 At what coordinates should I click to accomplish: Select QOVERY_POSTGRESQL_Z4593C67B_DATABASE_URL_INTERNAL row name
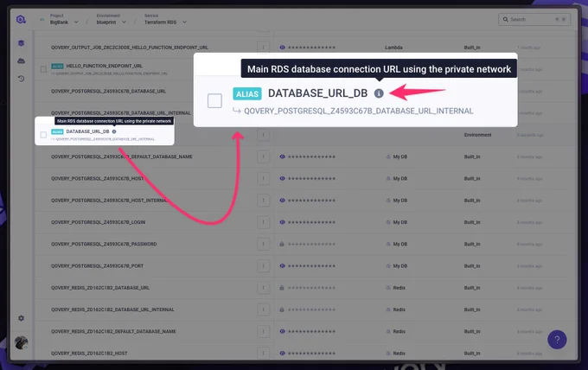pos(121,113)
